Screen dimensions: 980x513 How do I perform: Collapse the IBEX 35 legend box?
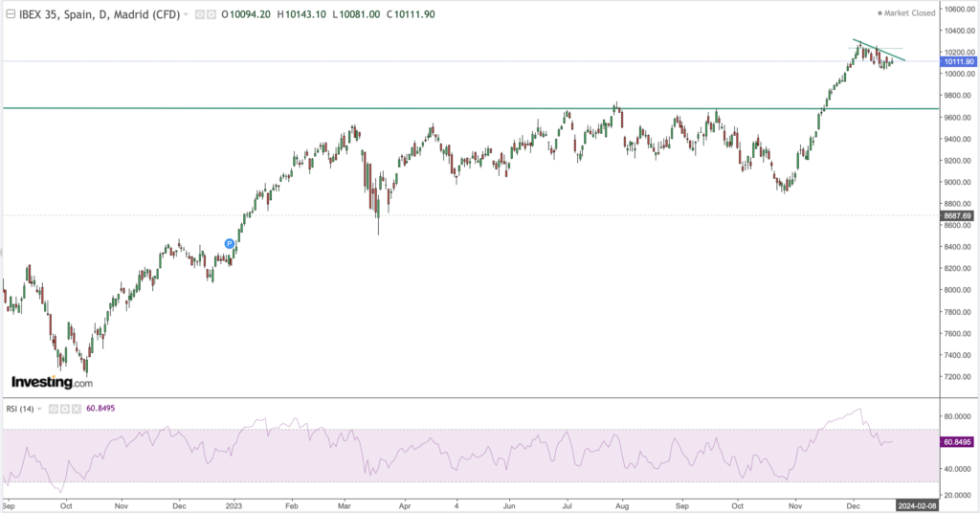[11, 15]
